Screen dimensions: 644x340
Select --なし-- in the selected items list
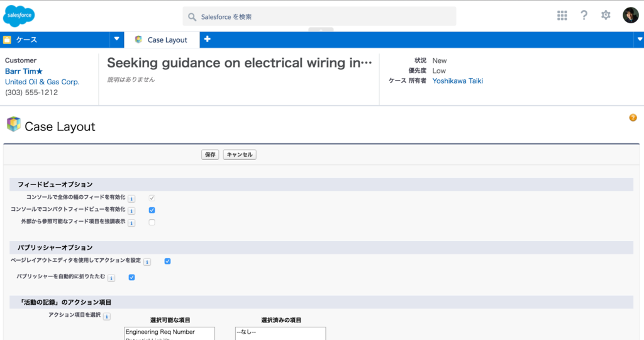[x=280, y=332]
